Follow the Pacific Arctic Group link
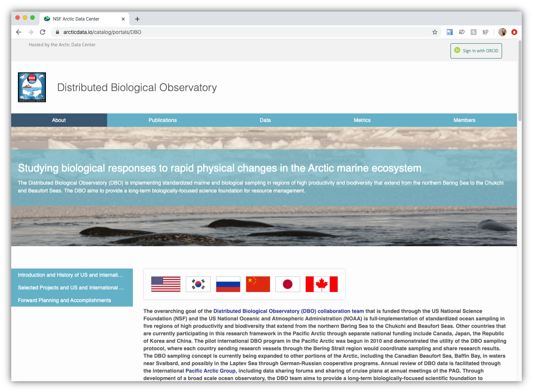The image size is (533, 392). click(211, 371)
